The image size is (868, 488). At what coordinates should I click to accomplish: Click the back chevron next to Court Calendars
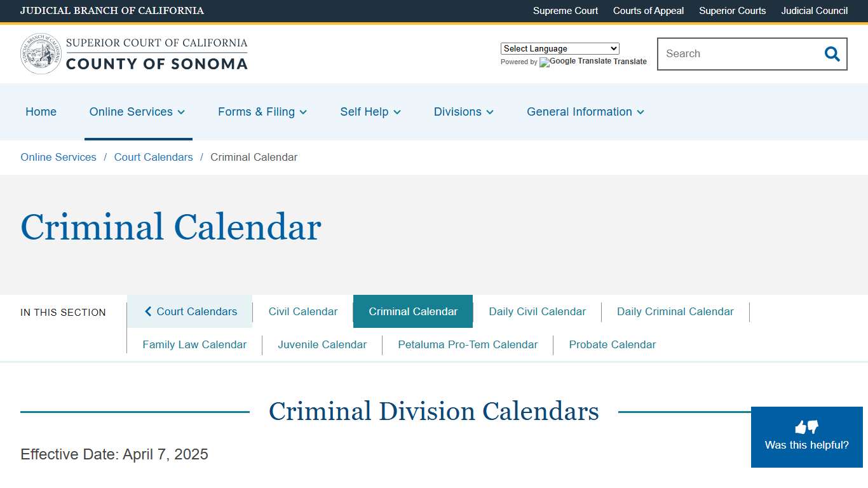pos(147,311)
